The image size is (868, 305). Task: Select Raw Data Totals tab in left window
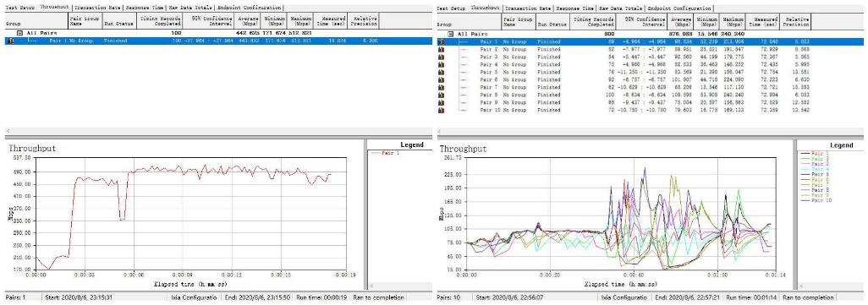point(190,8)
